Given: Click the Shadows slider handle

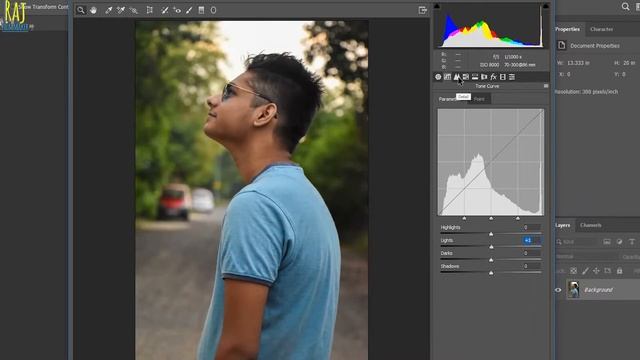Looking at the screenshot, I should click(491, 273).
